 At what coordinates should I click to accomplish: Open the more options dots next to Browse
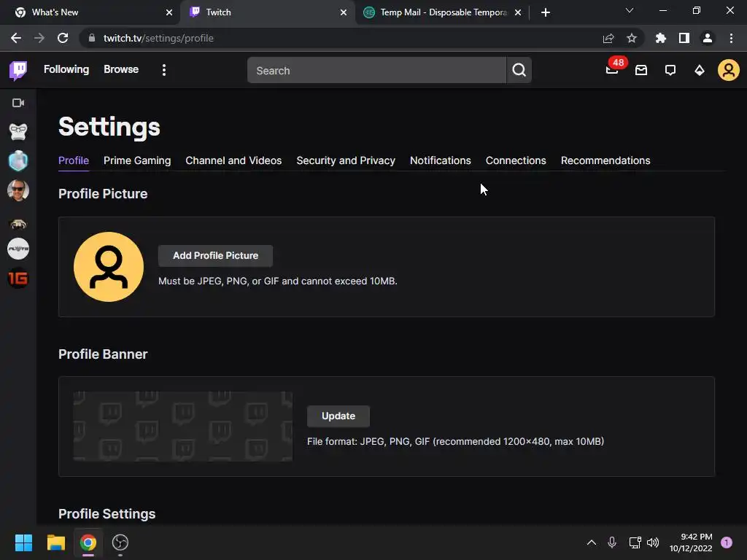pyautogui.click(x=164, y=71)
